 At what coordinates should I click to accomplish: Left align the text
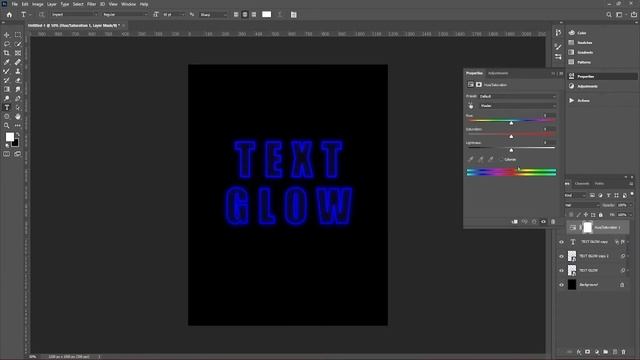tap(236, 15)
